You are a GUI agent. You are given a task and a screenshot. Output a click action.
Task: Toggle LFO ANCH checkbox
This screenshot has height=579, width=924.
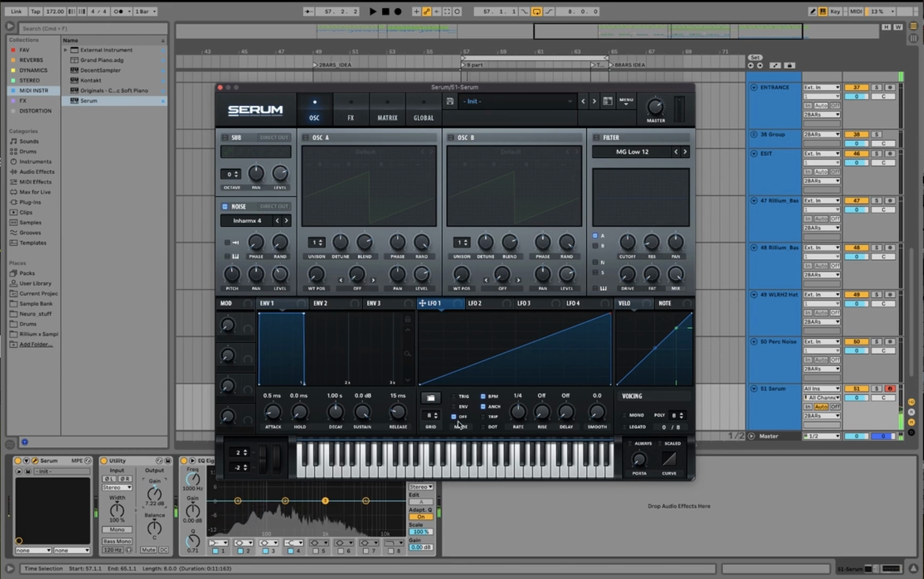(483, 407)
